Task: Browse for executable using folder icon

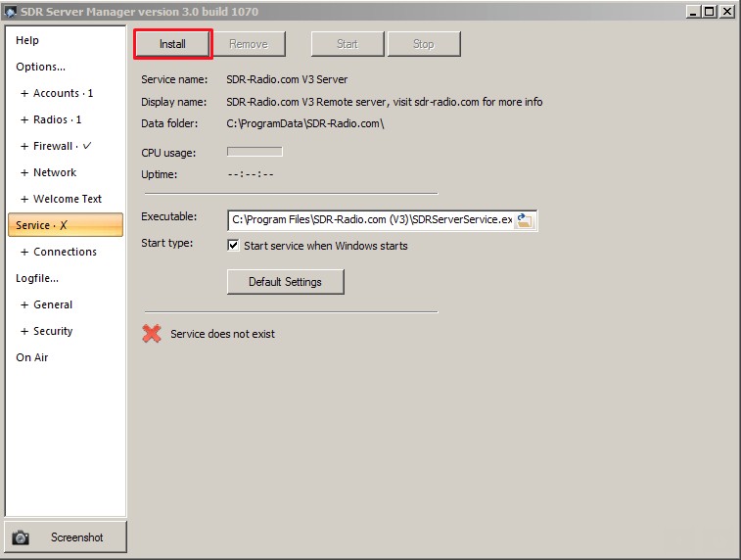Action: tap(524, 219)
